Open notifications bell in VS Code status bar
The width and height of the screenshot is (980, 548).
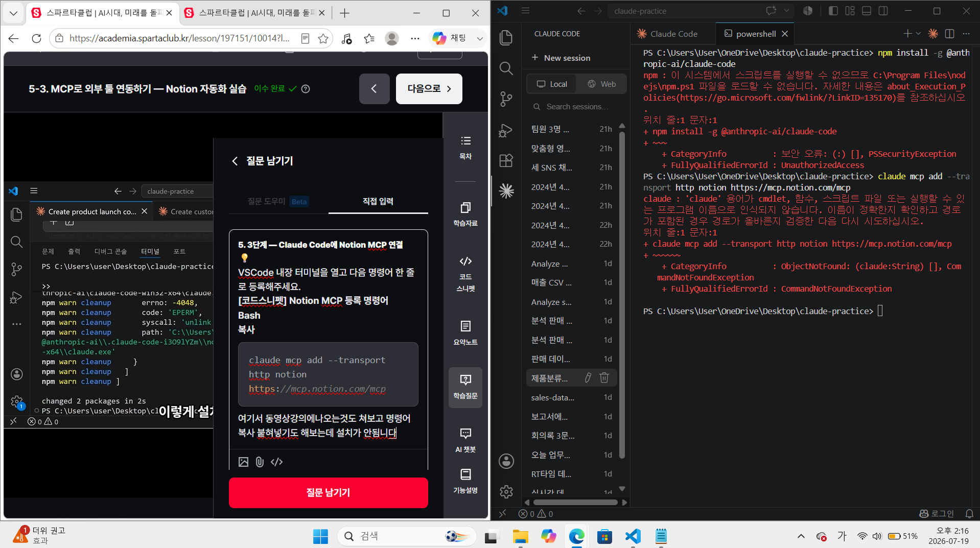pyautogui.click(x=969, y=514)
